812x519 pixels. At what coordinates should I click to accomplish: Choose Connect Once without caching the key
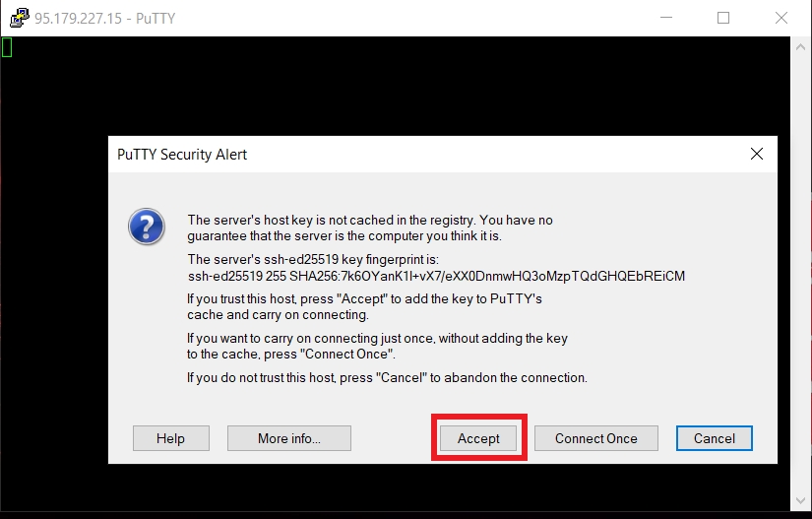(596, 438)
